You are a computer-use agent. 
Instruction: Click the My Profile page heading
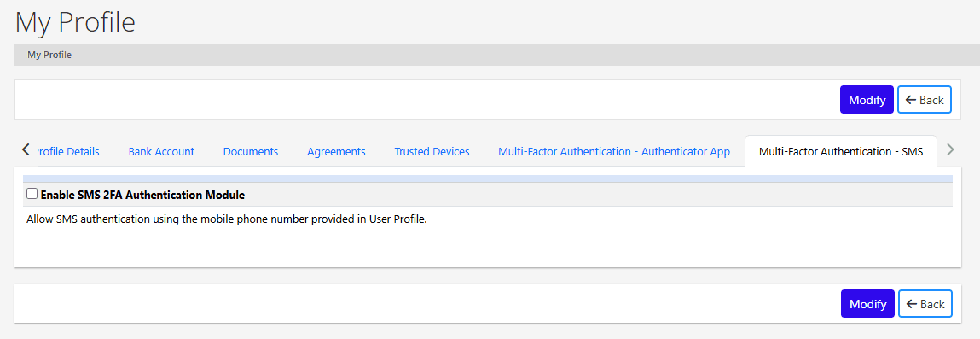[x=75, y=22]
